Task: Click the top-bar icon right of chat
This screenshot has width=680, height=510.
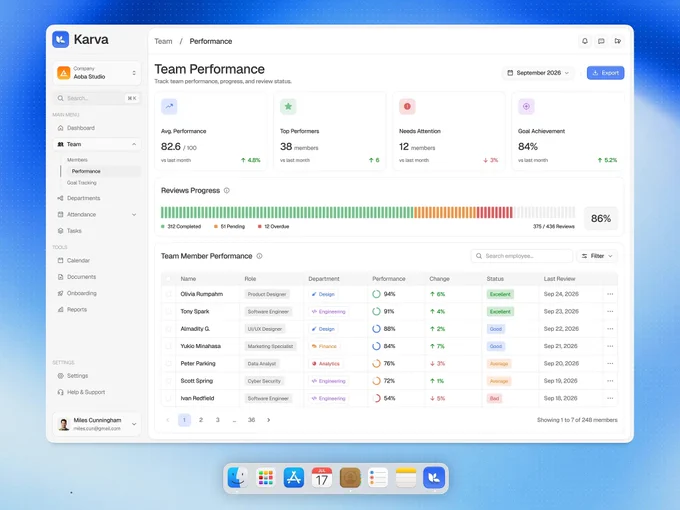Action: pyautogui.click(x=618, y=41)
